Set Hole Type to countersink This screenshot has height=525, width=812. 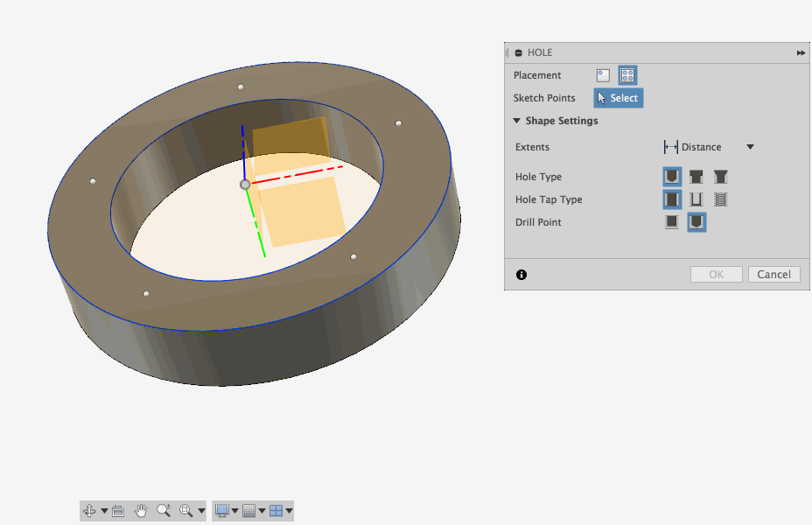click(721, 177)
